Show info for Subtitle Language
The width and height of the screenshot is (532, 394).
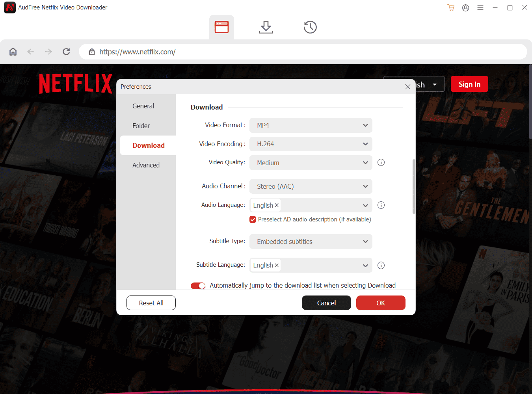(x=381, y=265)
